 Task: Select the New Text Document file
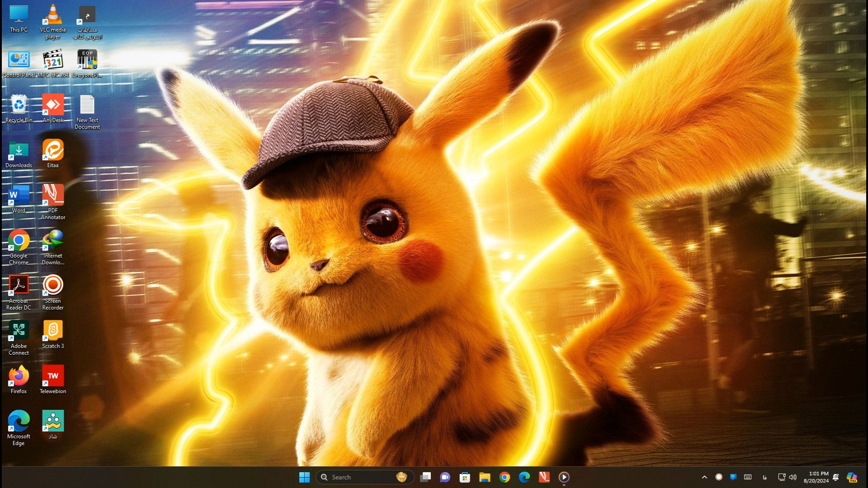tap(87, 112)
